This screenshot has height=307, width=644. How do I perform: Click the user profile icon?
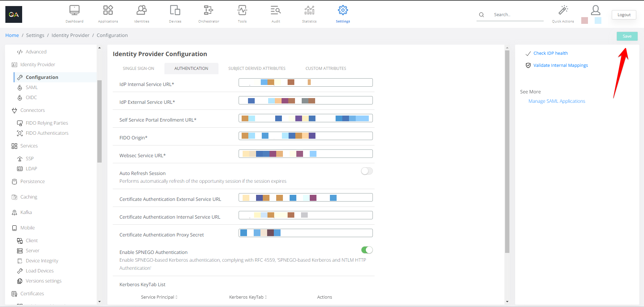pyautogui.click(x=595, y=10)
